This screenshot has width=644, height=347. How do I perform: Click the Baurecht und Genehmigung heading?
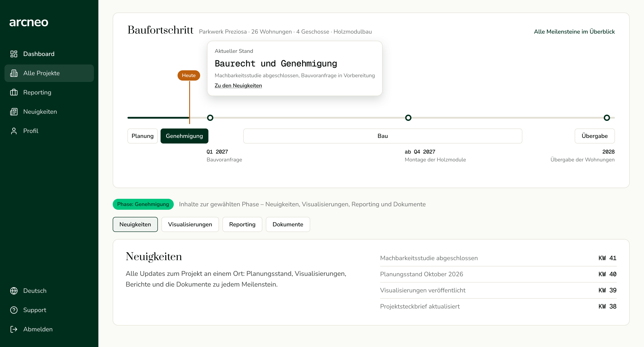276,64
